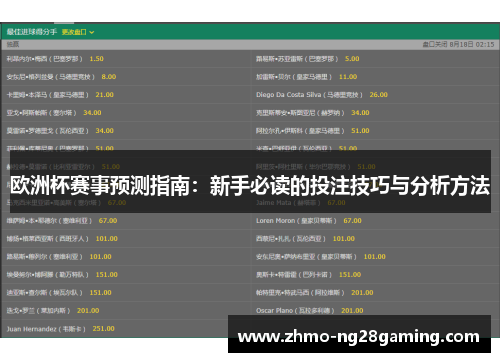Click the name 加雷斯•贝尔（皇家马德里）

[x=294, y=77]
